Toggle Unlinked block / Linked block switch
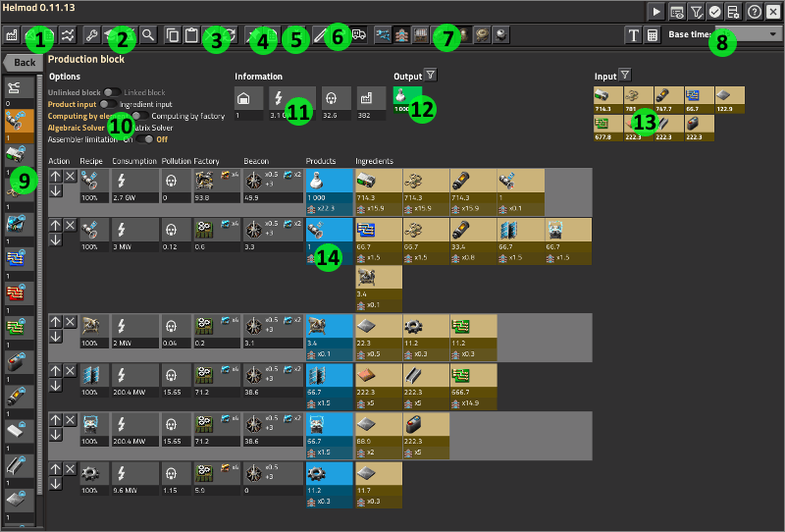The width and height of the screenshot is (785, 532). pos(112,92)
